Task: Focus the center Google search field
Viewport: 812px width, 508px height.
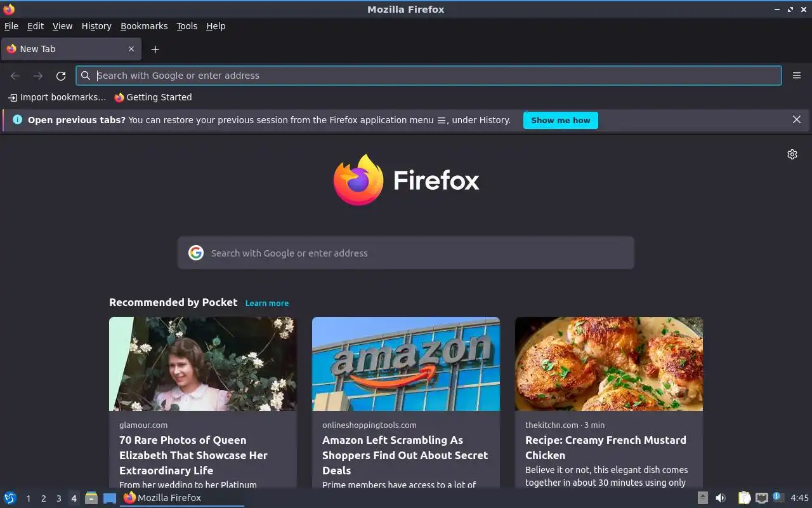Action: pyautogui.click(x=406, y=253)
